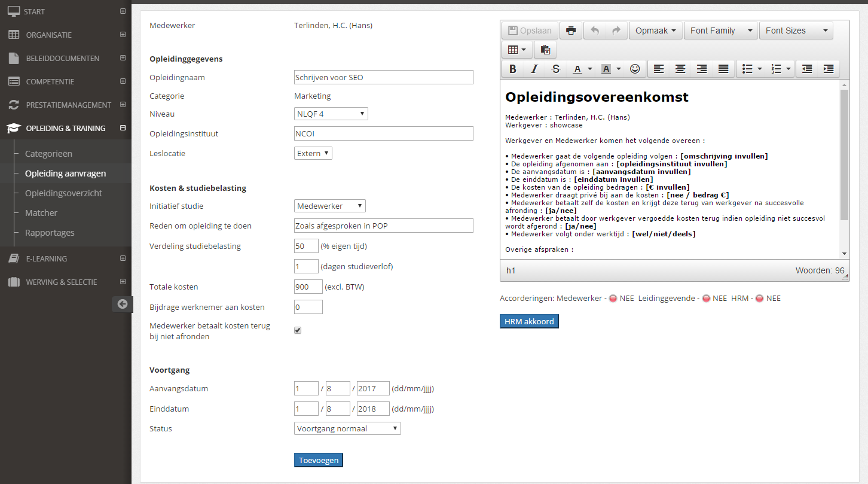
Task: Open the Opmaak format dropdown
Action: pos(656,31)
